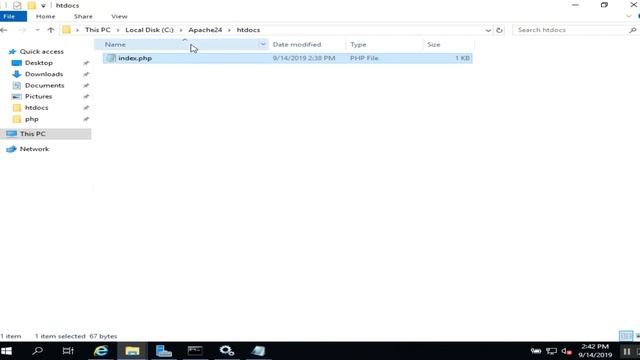Screen dimensions: 640x360
Task: Click pin icon next to php
Action: 86,119
